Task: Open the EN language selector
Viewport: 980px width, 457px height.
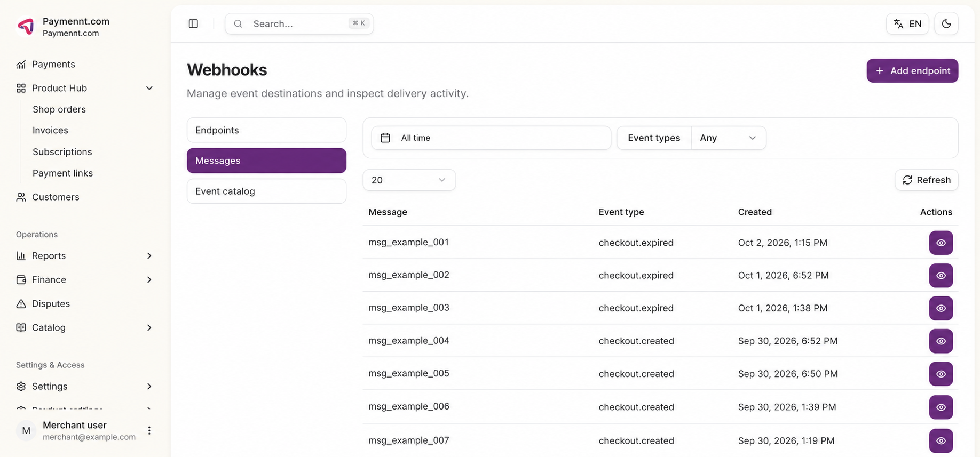Action: (x=907, y=23)
